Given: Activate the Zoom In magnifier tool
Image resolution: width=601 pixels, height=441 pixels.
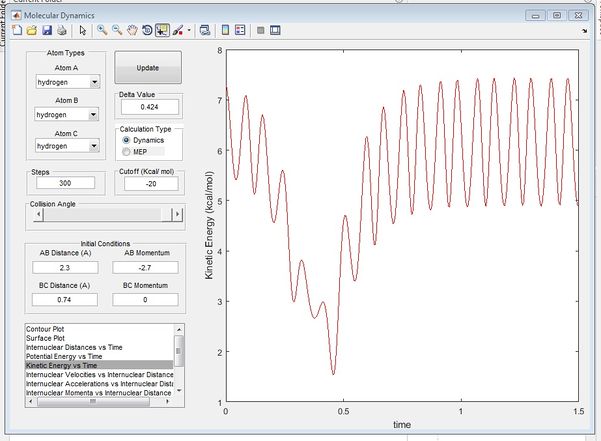Looking at the screenshot, I should tap(102, 30).
